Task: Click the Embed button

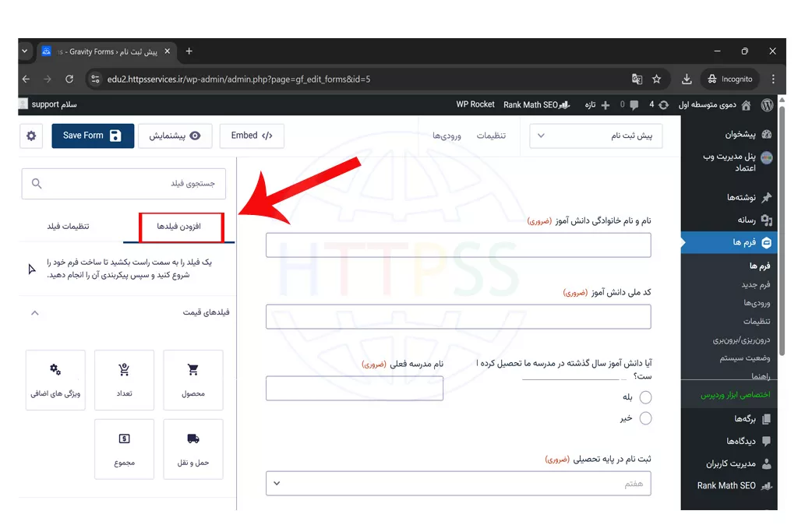Action: pyautogui.click(x=252, y=136)
